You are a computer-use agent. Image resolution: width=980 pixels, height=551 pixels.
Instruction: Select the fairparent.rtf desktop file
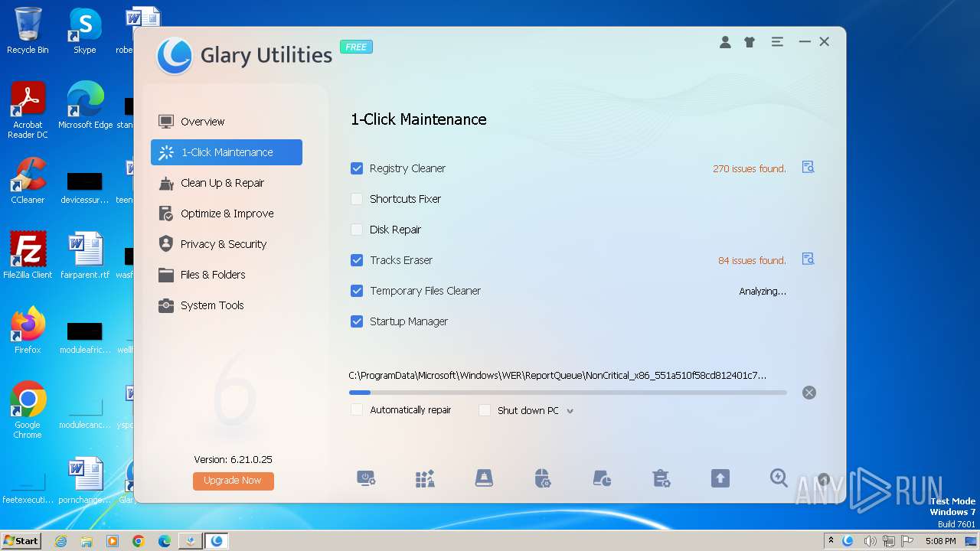click(x=85, y=256)
